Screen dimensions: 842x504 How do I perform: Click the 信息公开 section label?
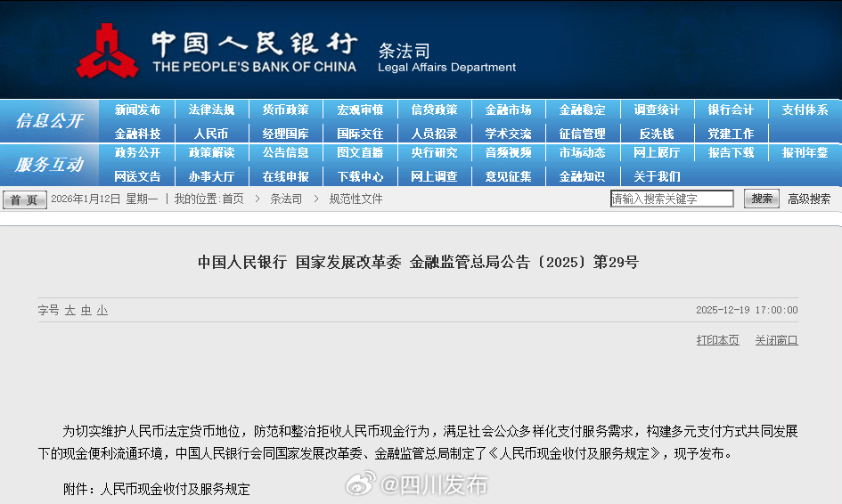pos(49,121)
